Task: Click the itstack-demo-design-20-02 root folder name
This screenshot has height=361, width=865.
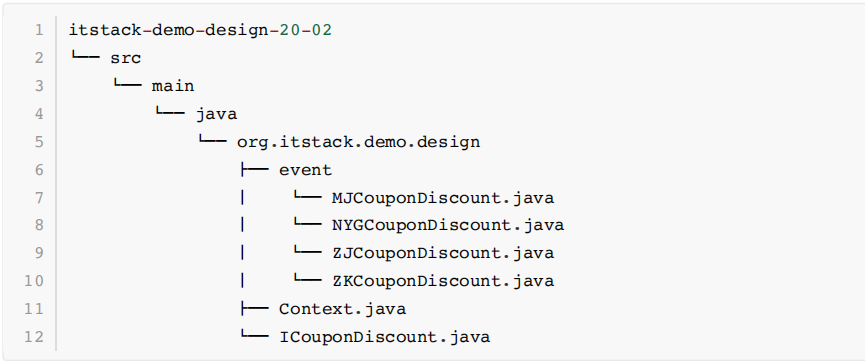Action: click(200, 30)
